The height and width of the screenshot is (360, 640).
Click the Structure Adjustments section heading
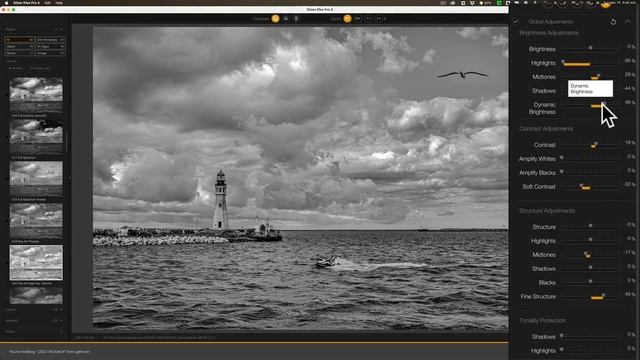pyautogui.click(x=547, y=211)
